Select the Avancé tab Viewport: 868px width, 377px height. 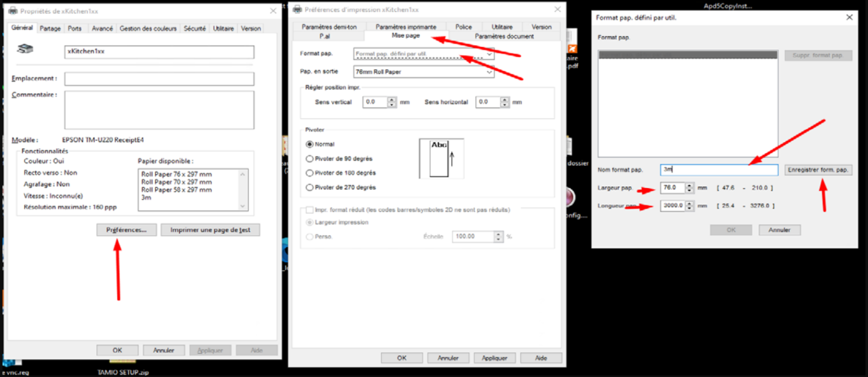pos(102,28)
